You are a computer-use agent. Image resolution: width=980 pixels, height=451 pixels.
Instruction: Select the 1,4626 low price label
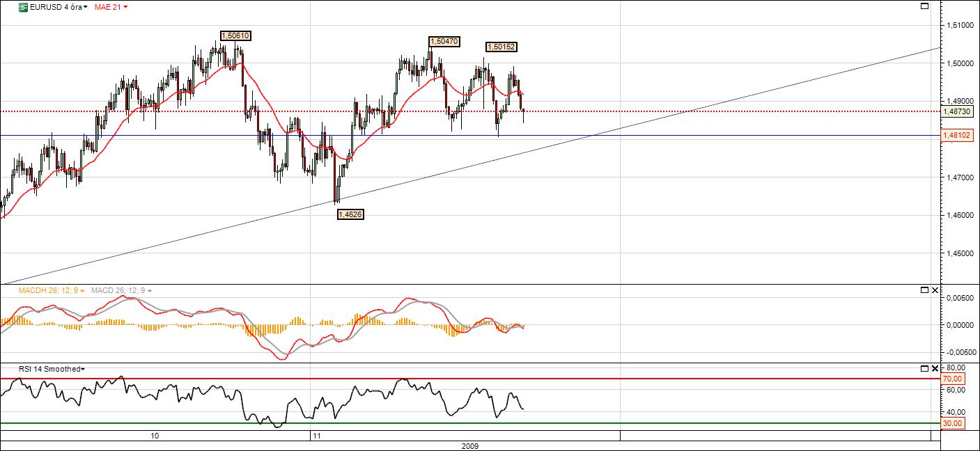click(350, 214)
